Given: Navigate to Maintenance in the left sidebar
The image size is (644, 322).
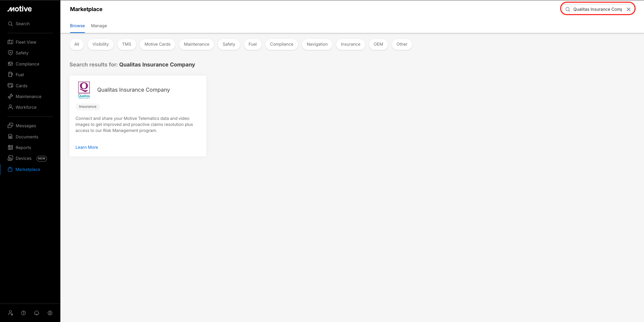Looking at the screenshot, I should [24, 96].
